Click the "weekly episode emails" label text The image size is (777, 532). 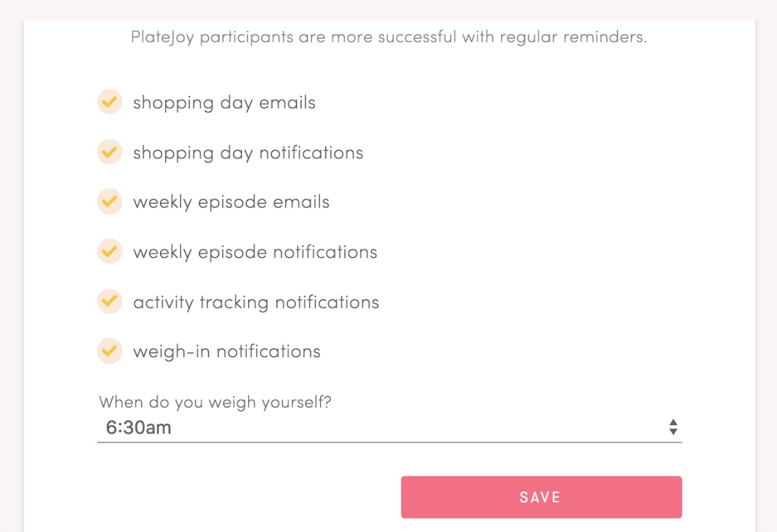(231, 203)
